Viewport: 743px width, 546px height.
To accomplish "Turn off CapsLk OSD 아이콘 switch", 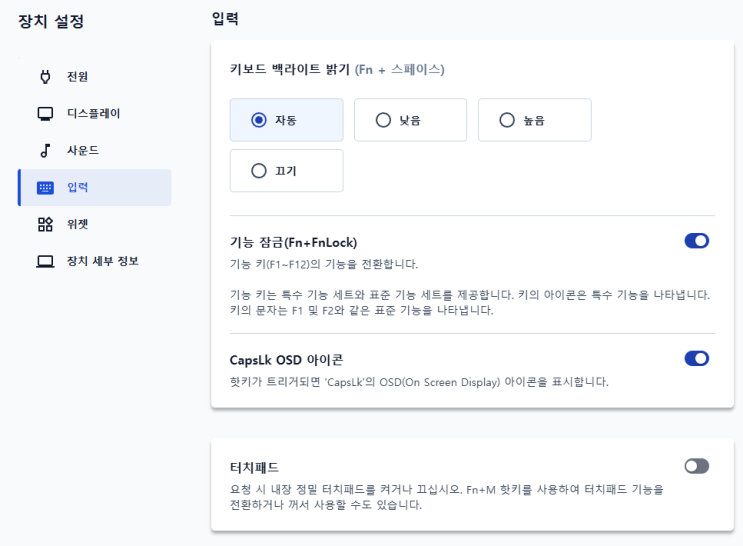I will pyautogui.click(x=696, y=358).
